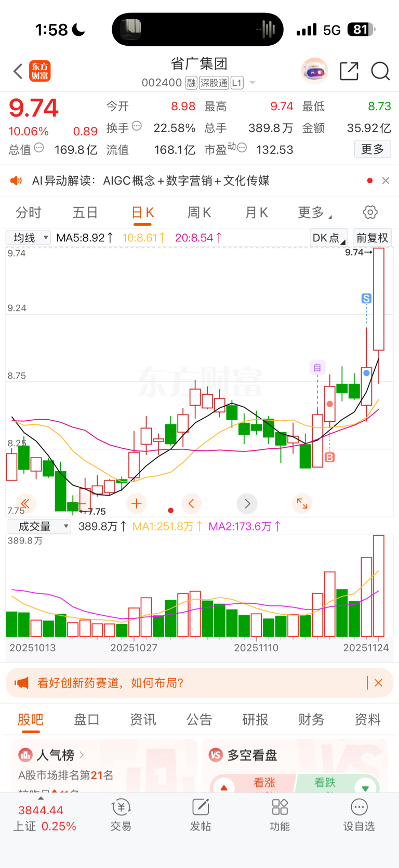Toggle 前复权 price adjustment

point(373,238)
